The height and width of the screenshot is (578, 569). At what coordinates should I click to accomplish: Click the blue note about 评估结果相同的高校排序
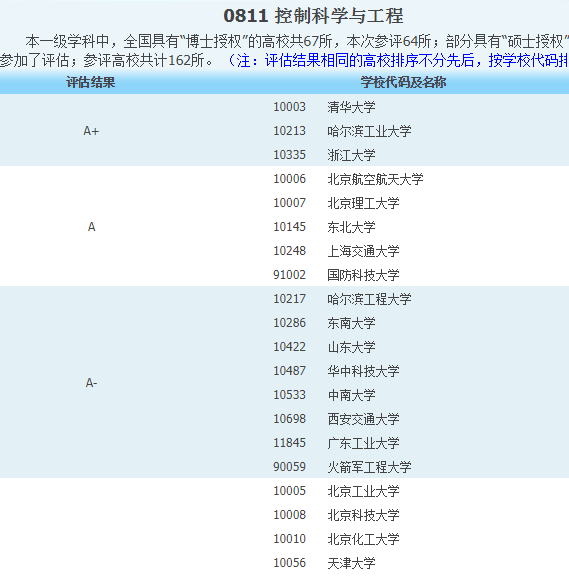(x=397, y=60)
